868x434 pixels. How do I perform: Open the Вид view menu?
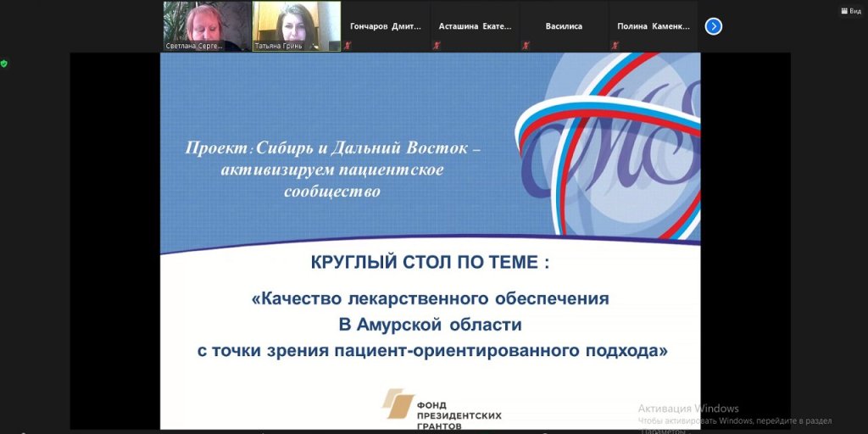(x=849, y=11)
